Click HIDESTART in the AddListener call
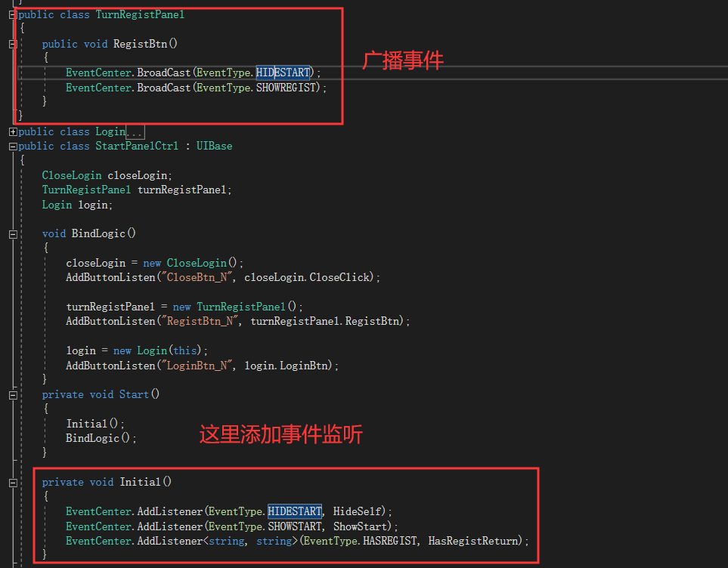 tap(294, 511)
